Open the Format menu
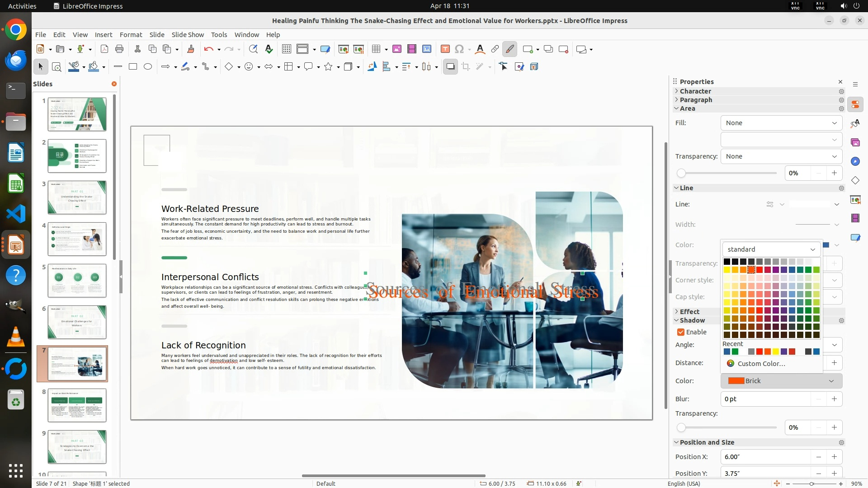Screen dimensions: 868x488 (x=131, y=35)
